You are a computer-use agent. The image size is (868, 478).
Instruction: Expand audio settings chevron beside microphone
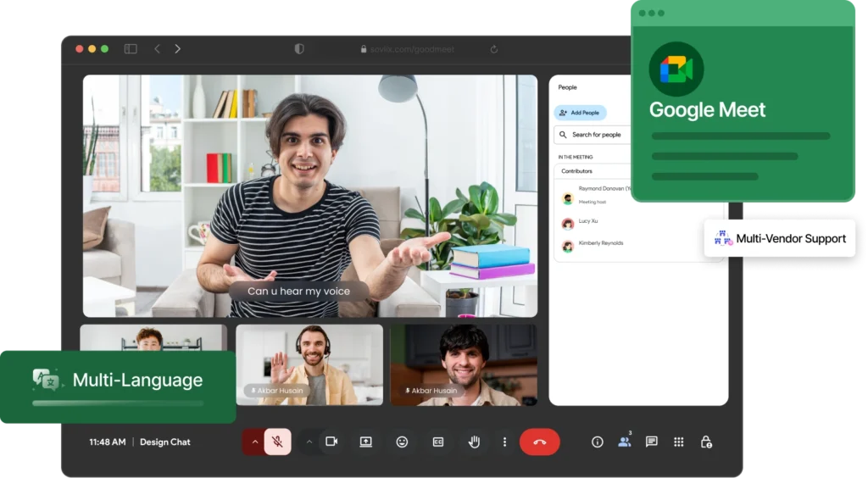[254, 442]
